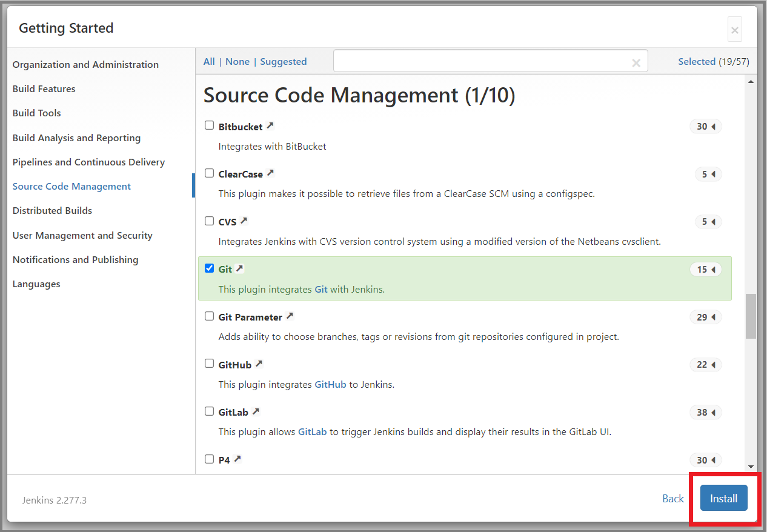
Task: Open Git Parameter plugin external link icon
Action: click(290, 316)
